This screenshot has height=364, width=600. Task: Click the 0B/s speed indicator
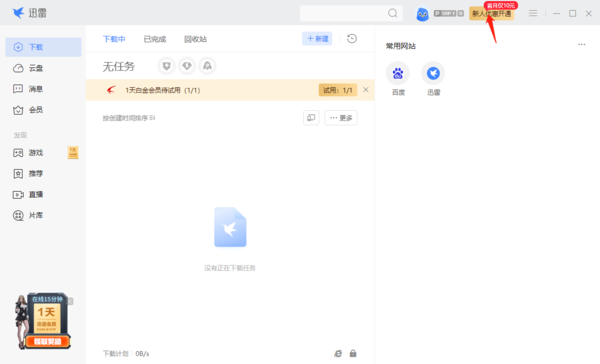(x=142, y=354)
